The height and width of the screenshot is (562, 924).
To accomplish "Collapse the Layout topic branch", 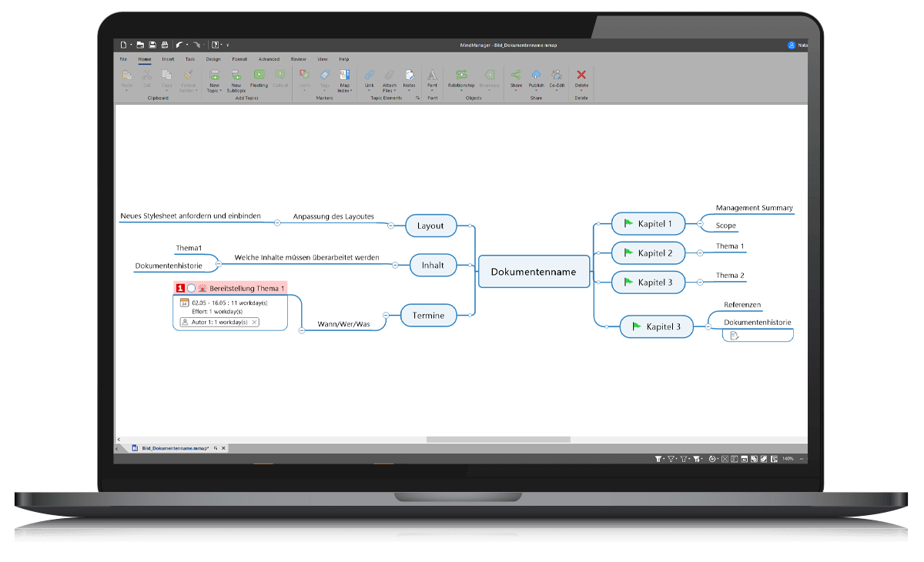I will tap(390, 226).
